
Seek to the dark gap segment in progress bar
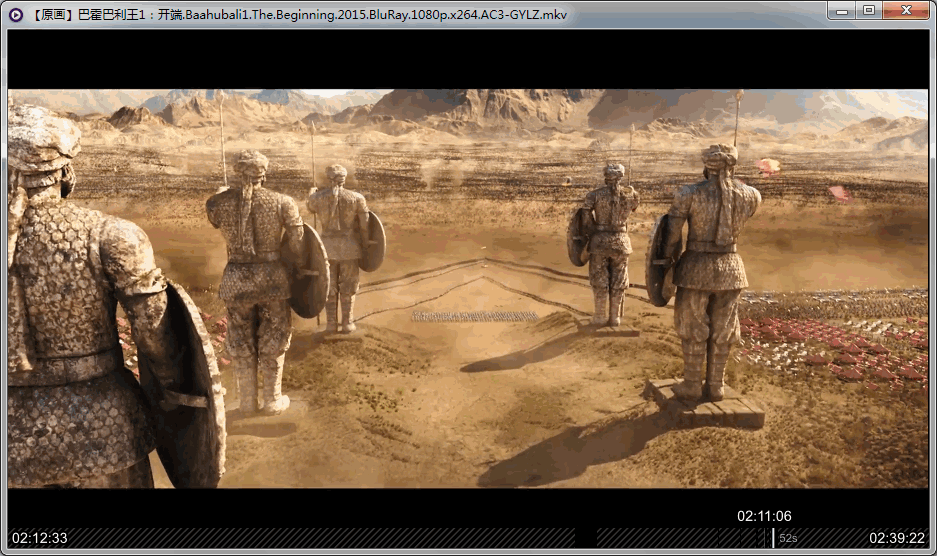586,538
